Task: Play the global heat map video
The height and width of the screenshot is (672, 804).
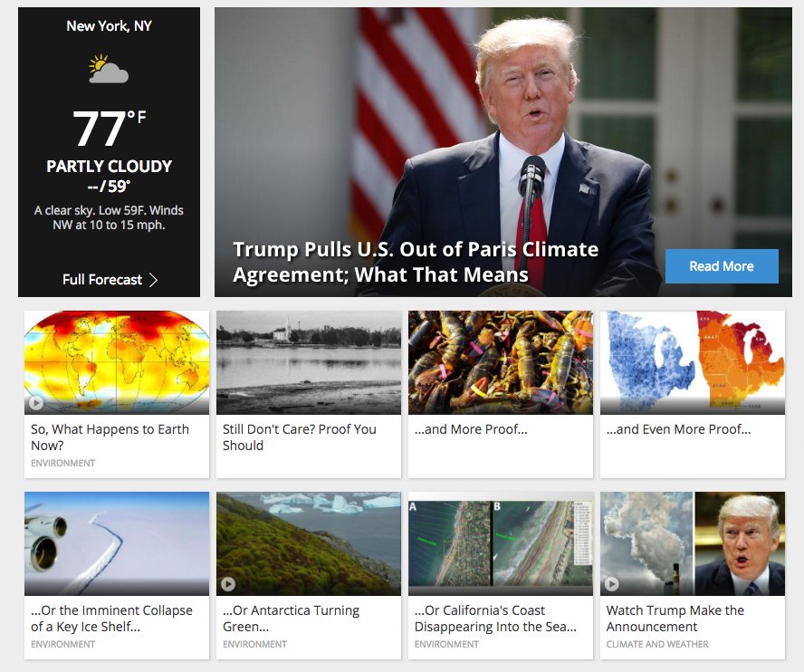Action: pyautogui.click(x=36, y=403)
